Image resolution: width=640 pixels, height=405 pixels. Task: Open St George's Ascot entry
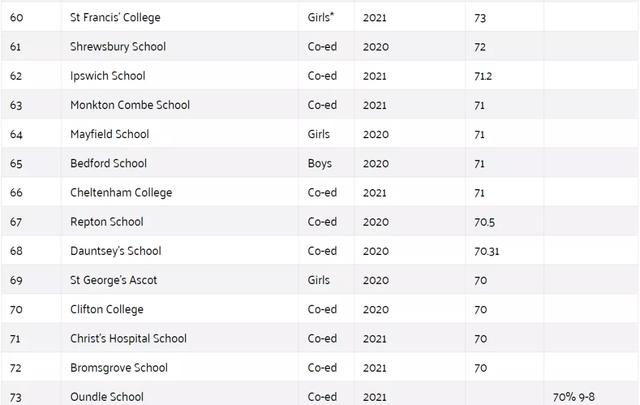click(x=114, y=280)
